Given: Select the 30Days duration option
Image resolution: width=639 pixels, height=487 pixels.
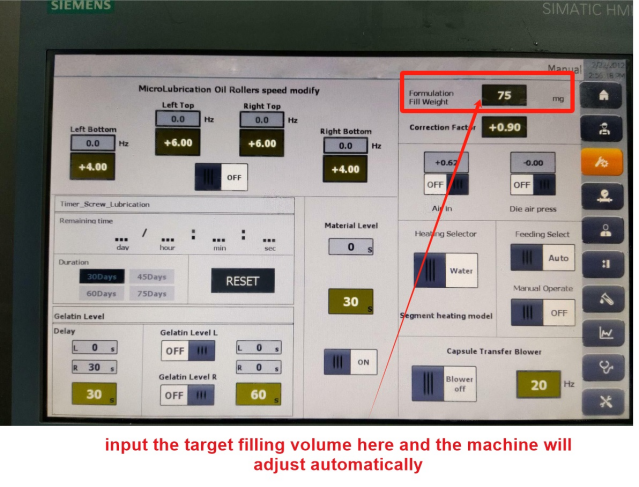Looking at the screenshot, I should click(x=102, y=277).
